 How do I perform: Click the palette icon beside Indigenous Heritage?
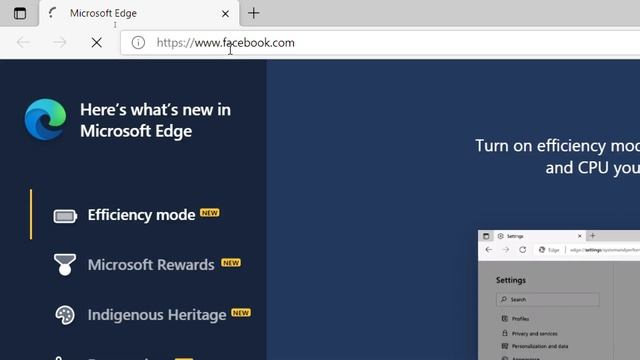(x=65, y=315)
